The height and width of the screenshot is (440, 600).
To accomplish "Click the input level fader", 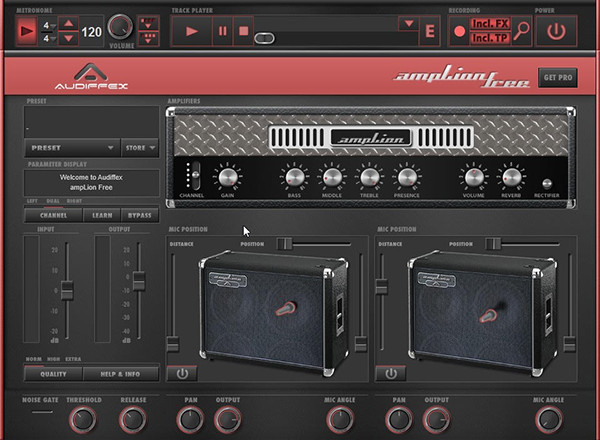I will [67, 290].
